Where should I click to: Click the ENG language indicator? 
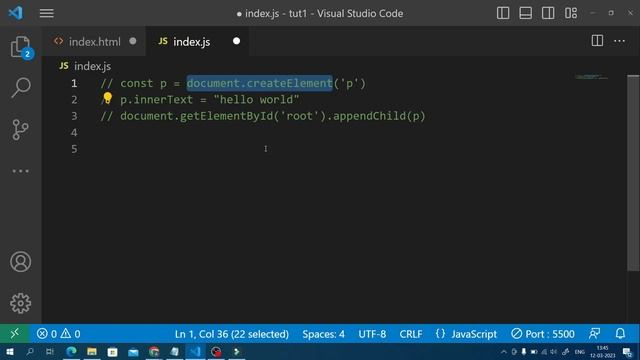580,352
